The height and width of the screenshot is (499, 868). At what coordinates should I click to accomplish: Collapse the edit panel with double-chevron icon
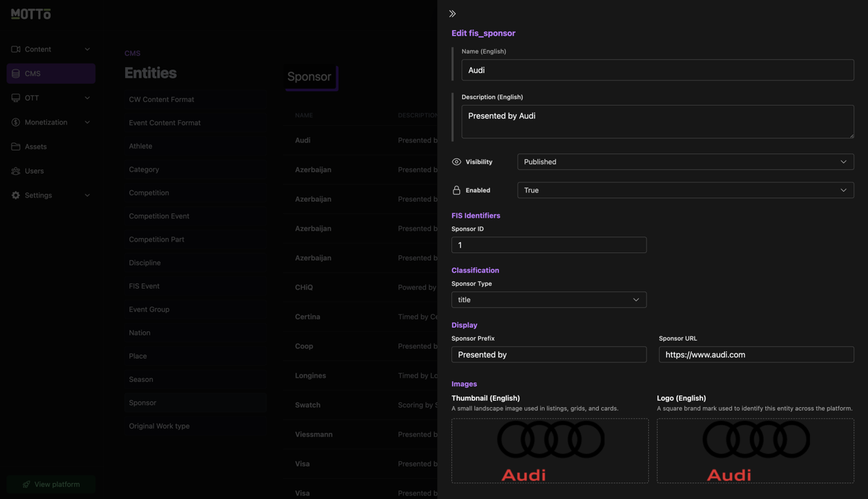pyautogui.click(x=452, y=14)
